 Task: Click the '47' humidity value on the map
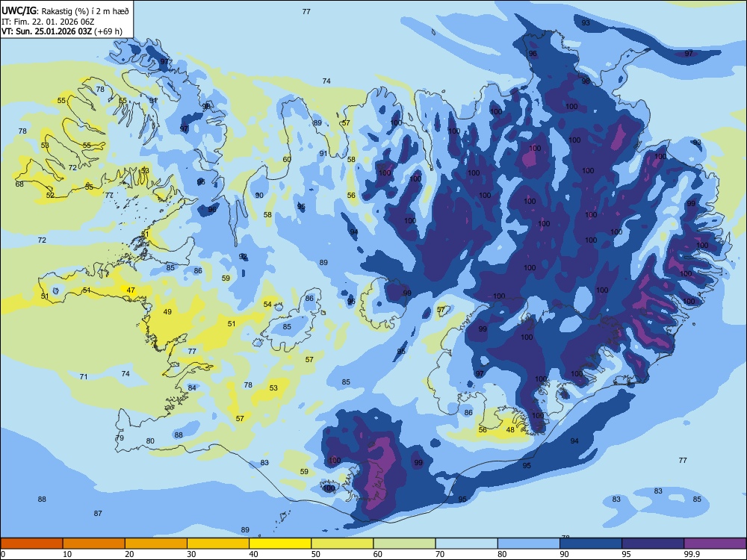tap(131, 290)
